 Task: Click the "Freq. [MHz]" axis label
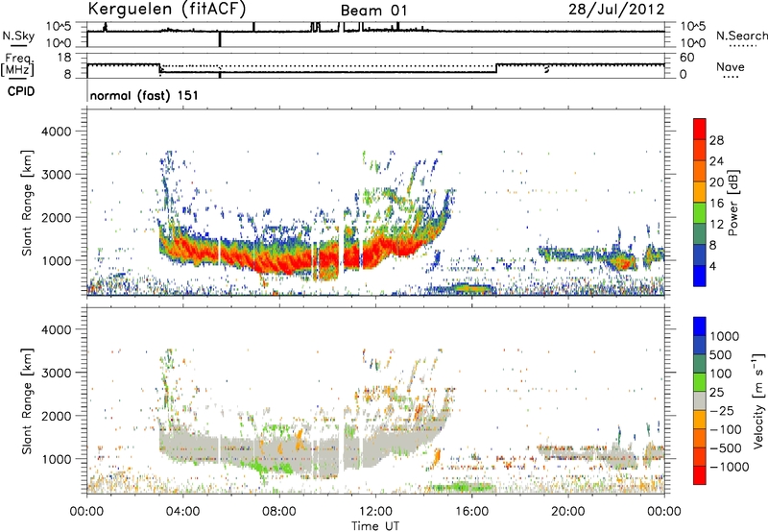tap(17, 64)
